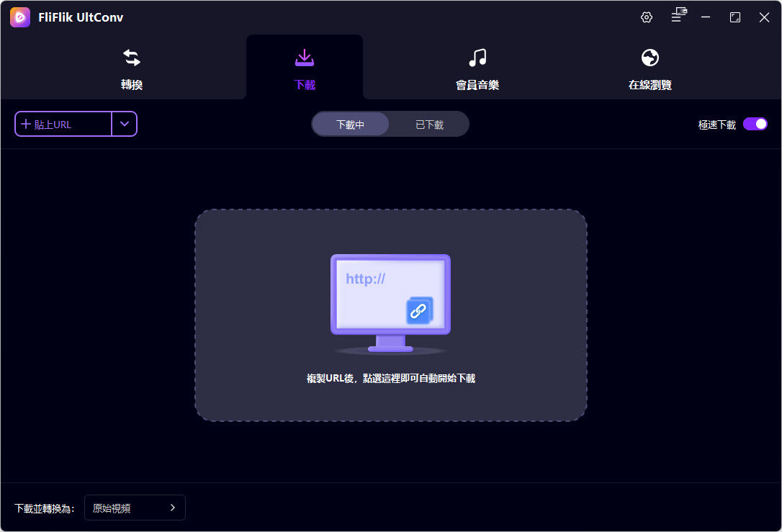Image resolution: width=782 pixels, height=532 pixels.
Task: Switch to the 轉換 convert tab
Action: [132, 69]
